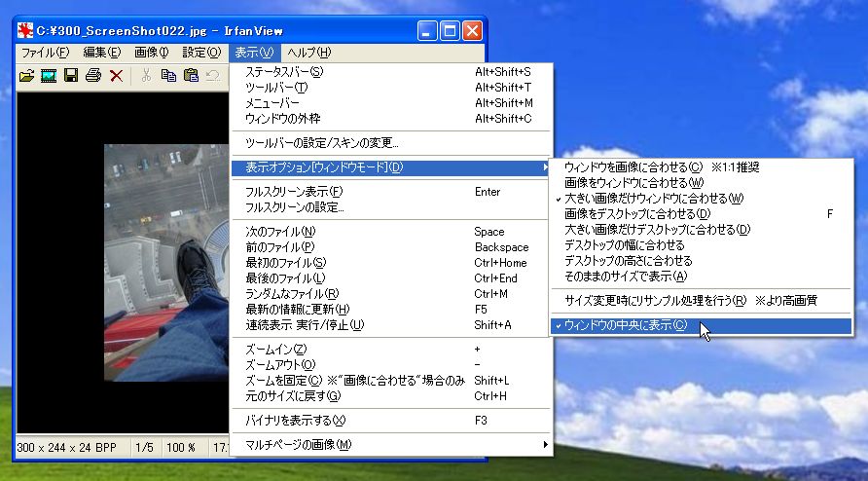
Task: Select 最後のファイル(L)
Action: (391, 278)
